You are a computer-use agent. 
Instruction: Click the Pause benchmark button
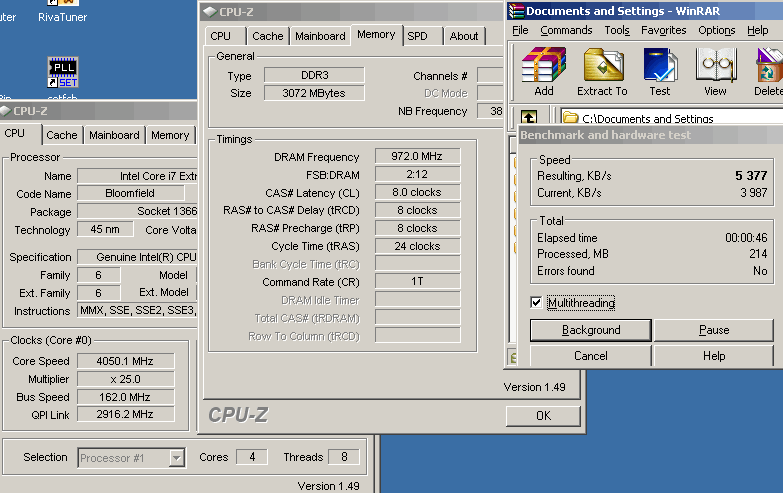714,330
